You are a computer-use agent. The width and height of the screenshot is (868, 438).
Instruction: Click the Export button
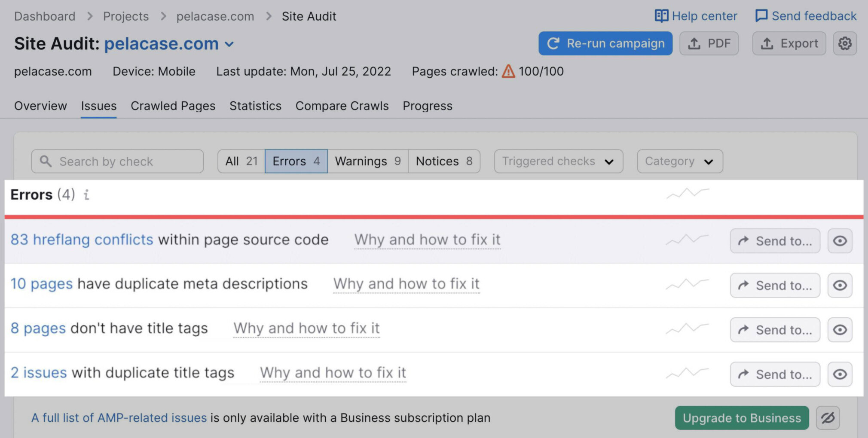pyautogui.click(x=789, y=43)
